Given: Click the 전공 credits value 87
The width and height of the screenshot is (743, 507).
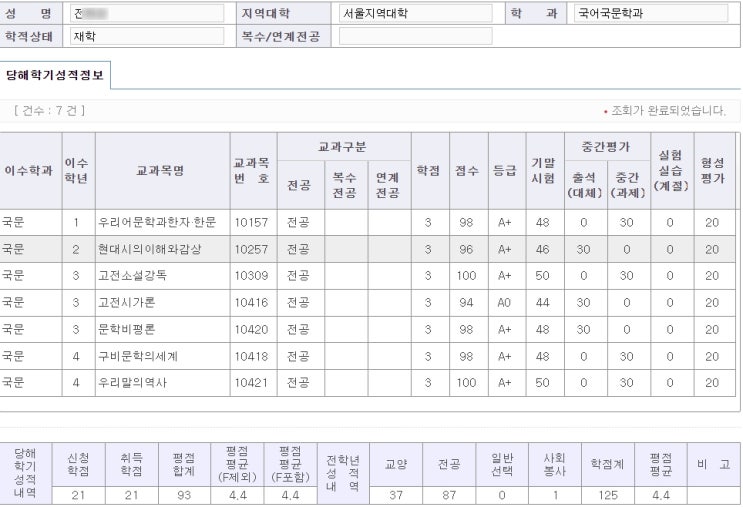Looking at the screenshot, I should 449,495.
